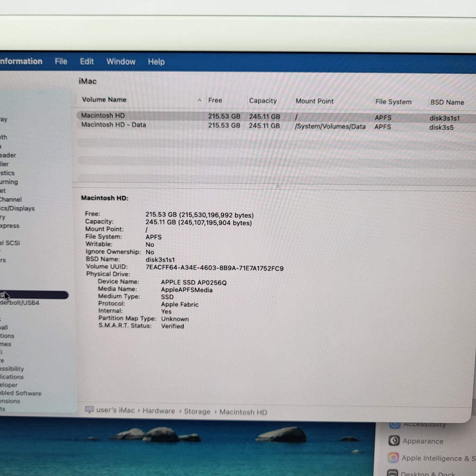Sort by the Volume Name column header
Image resolution: width=476 pixels, height=476 pixels.
(104, 100)
